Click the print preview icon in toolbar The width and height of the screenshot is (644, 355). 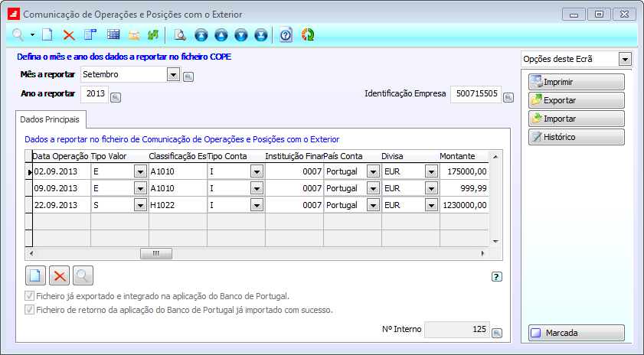[x=180, y=34]
